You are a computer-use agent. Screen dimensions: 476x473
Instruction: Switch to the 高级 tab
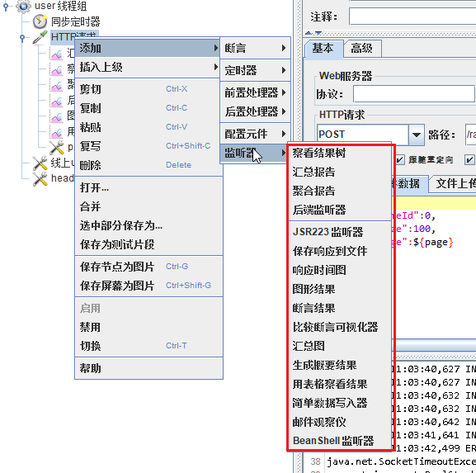click(362, 48)
